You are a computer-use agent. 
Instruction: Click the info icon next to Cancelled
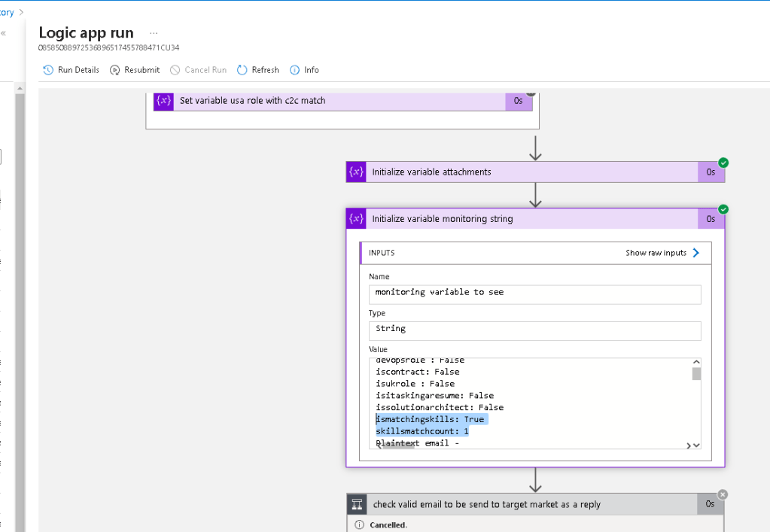[x=360, y=524]
